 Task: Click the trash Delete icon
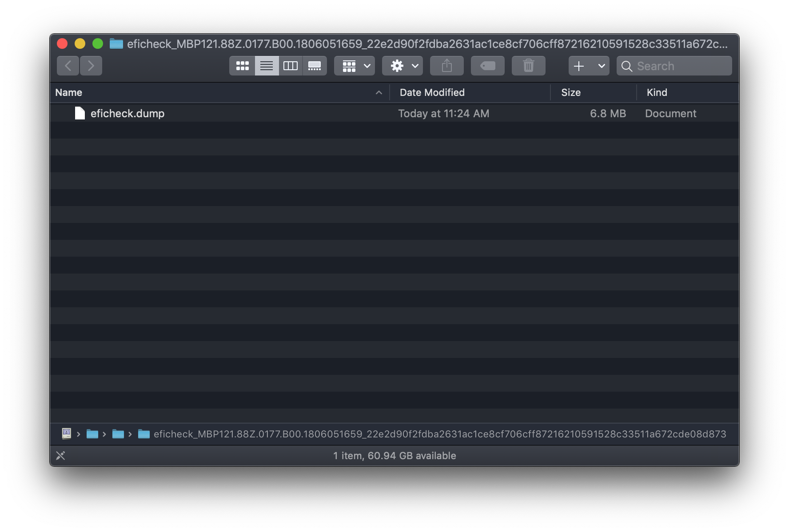click(529, 66)
